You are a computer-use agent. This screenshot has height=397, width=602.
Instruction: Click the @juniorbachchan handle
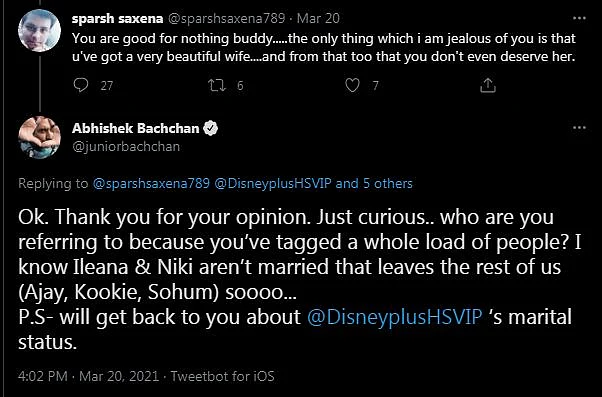[126, 147]
